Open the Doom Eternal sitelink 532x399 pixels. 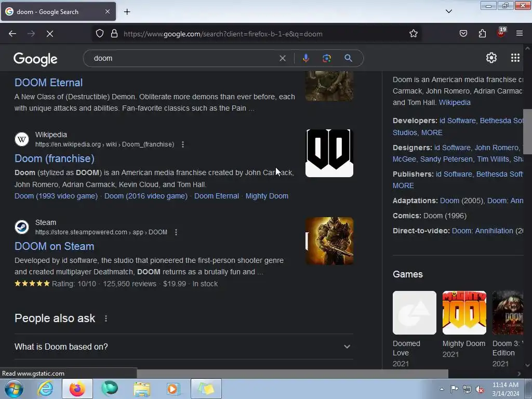coord(217,196)
